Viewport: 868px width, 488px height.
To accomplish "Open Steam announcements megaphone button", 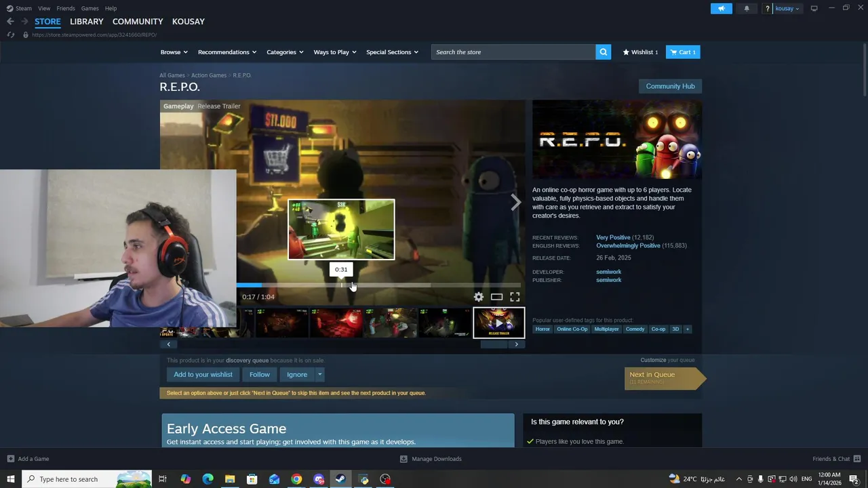I will (722, 8).
